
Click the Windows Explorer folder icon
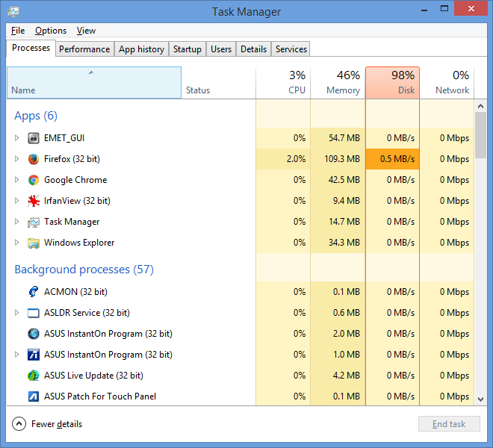click(x=34, y=243)
